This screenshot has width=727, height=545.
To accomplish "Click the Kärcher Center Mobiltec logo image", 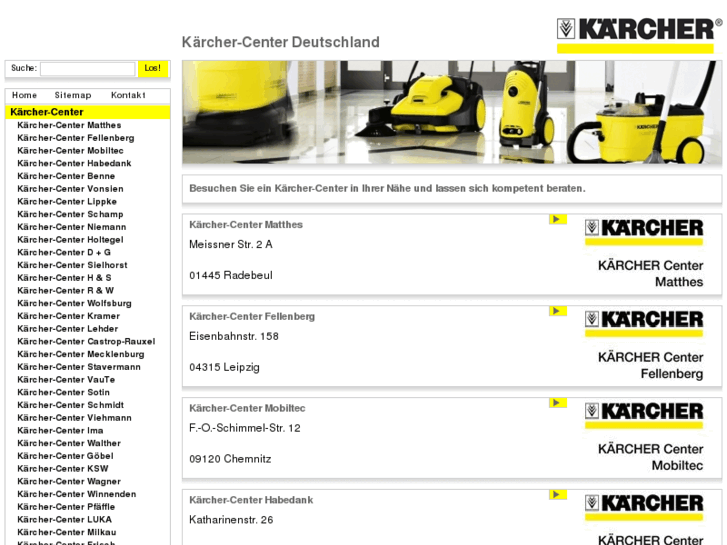I will (644, 437).
